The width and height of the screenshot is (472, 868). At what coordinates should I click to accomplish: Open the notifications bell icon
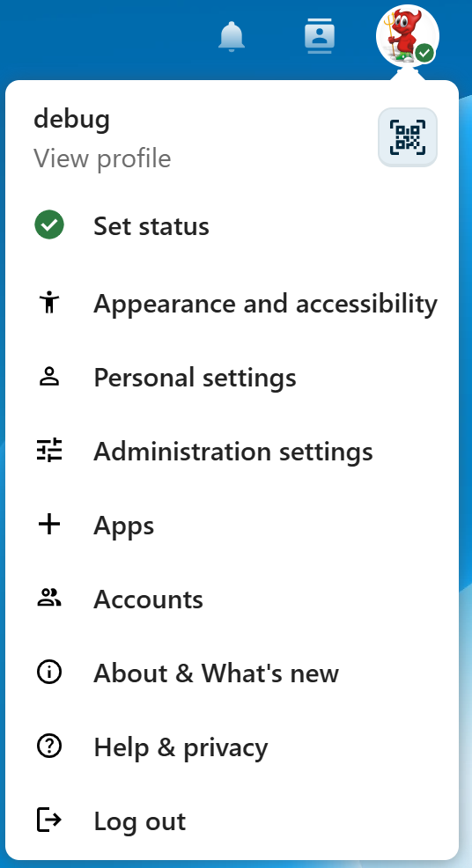coord(232,37)
